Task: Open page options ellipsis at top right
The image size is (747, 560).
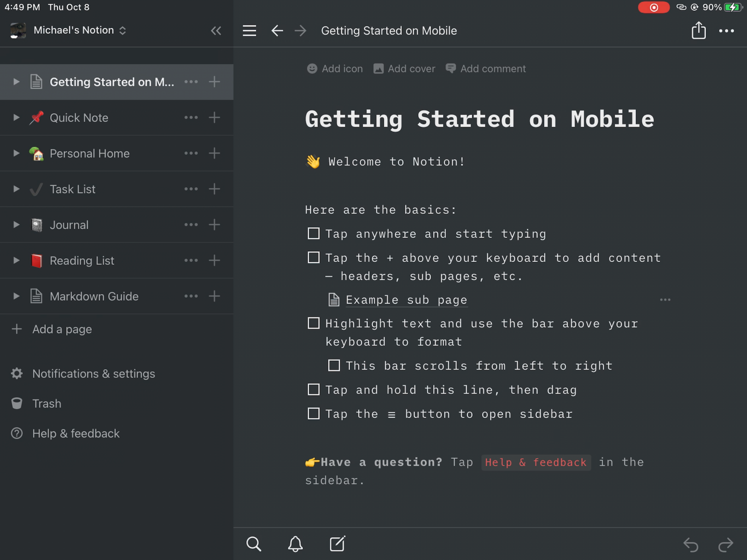Action: 726,31
